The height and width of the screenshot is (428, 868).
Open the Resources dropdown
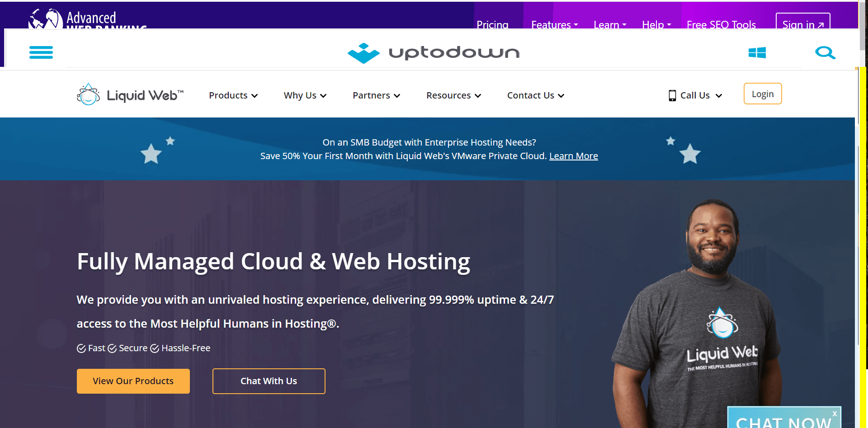pyautogui.click(x=453, y=95)
